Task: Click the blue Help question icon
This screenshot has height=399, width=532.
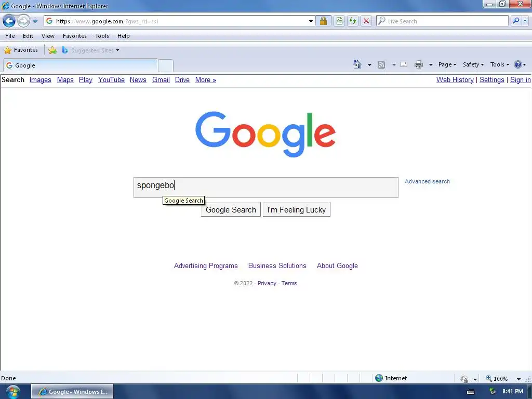Action: [x=518, y=64]
